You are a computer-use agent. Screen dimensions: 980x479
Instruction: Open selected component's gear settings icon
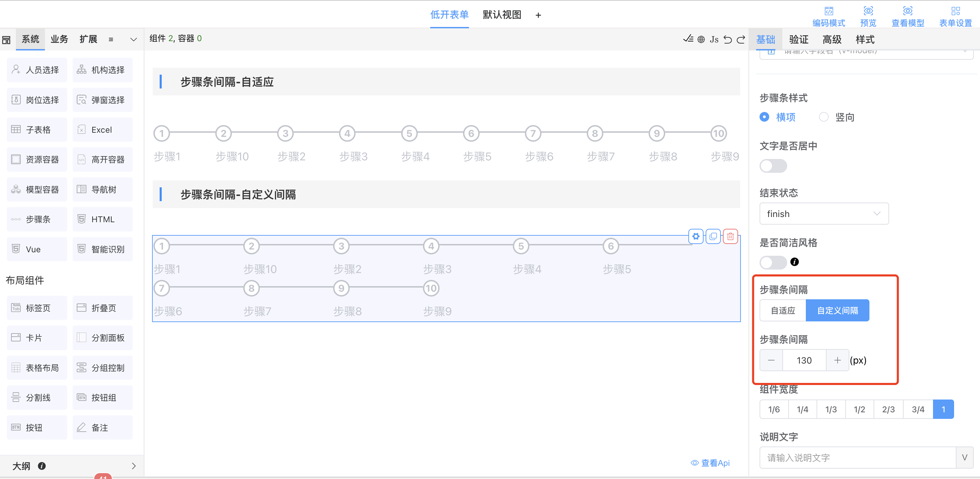pos(696,236)
